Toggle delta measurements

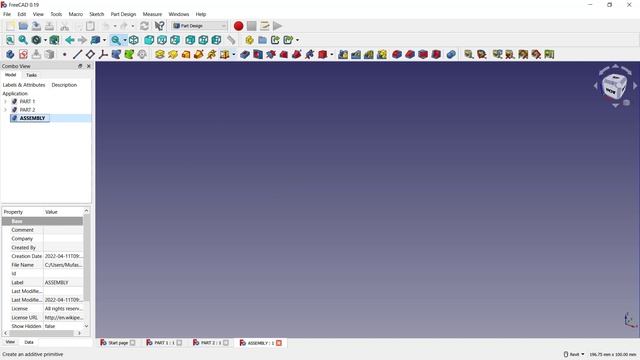click(549, 54)
